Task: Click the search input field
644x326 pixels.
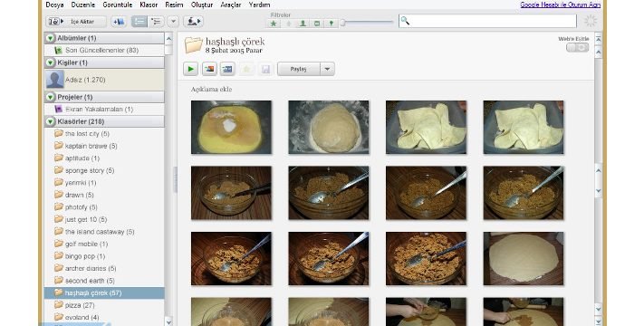Action: point(487,21)
